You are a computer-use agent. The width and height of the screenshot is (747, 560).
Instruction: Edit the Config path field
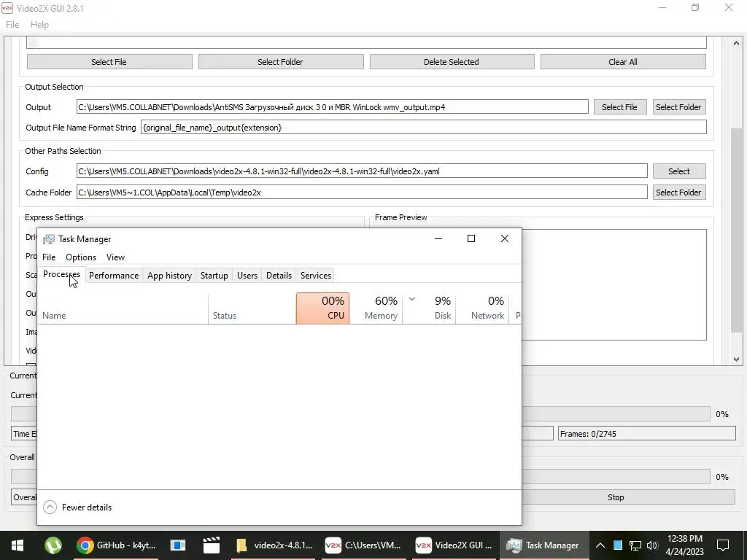[362, 171]
